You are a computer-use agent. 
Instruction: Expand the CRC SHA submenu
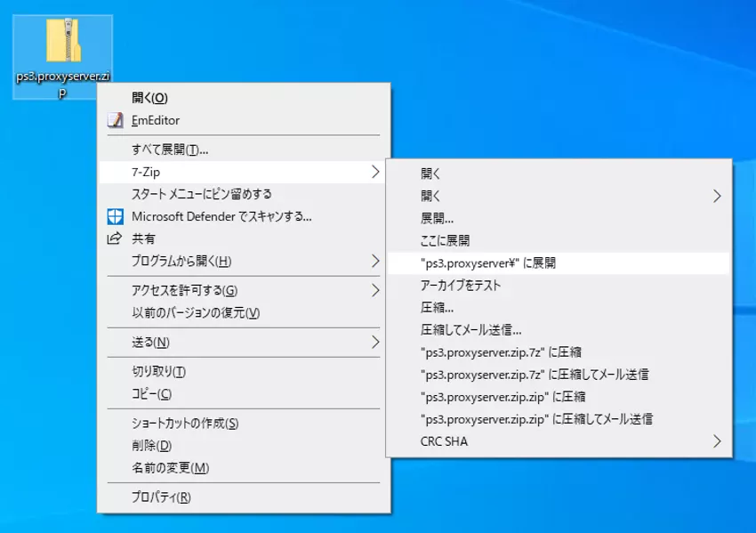coord(717,441)
